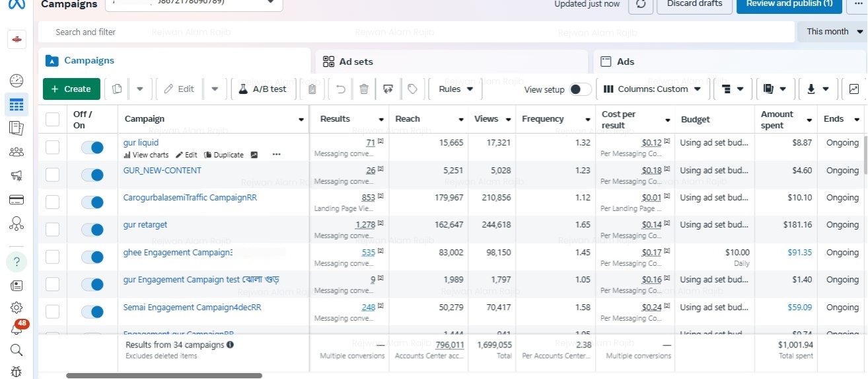
Task: Click the undo arrow icon in toolbar
Action: coord(341,89)
